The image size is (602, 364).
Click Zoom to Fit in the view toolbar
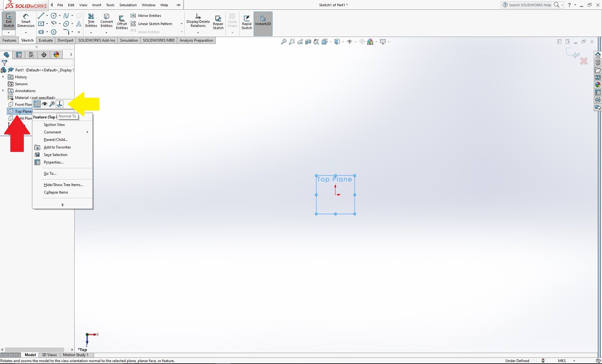click(284, 41)
